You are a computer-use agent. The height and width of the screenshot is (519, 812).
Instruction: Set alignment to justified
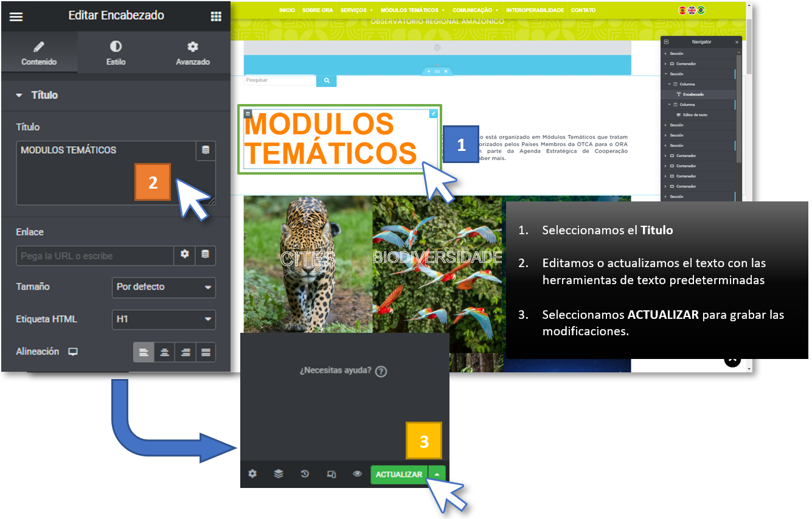[206, 352]
